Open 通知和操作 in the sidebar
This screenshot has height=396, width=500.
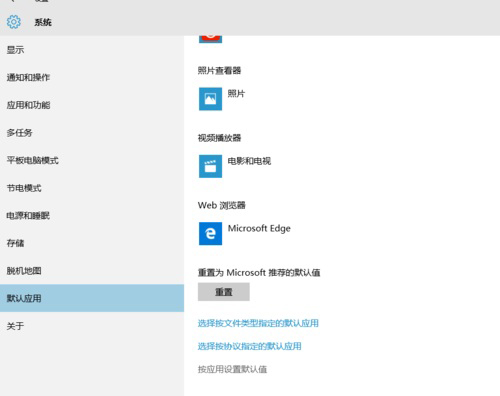tap(92, 78)
